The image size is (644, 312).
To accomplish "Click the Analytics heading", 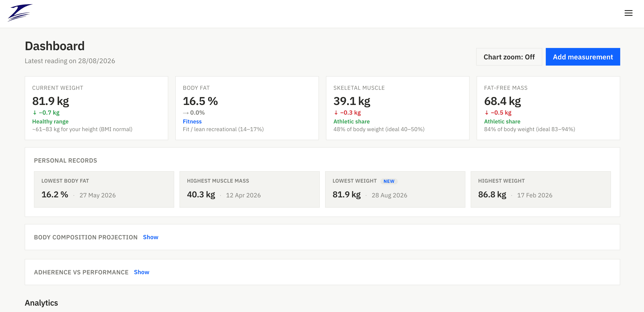I will coord(41,303).
